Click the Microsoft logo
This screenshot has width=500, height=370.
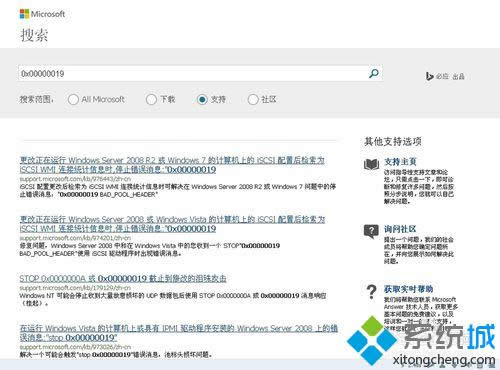tap(42, 14)
